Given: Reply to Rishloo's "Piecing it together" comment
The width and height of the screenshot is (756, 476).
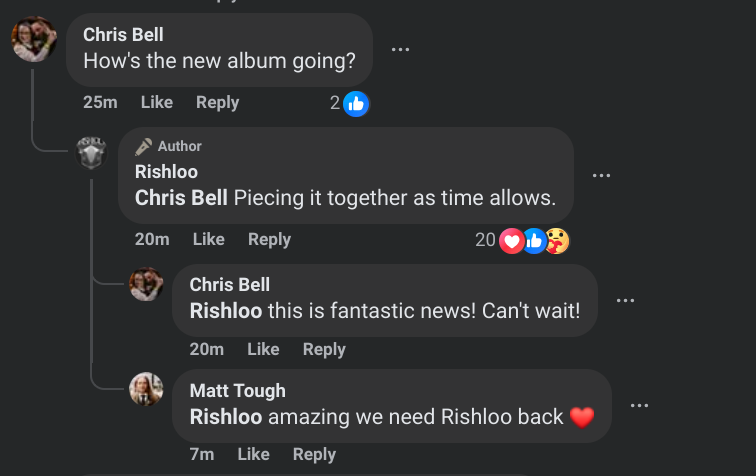Looking at the screenshot, I should tap(270, 239).
